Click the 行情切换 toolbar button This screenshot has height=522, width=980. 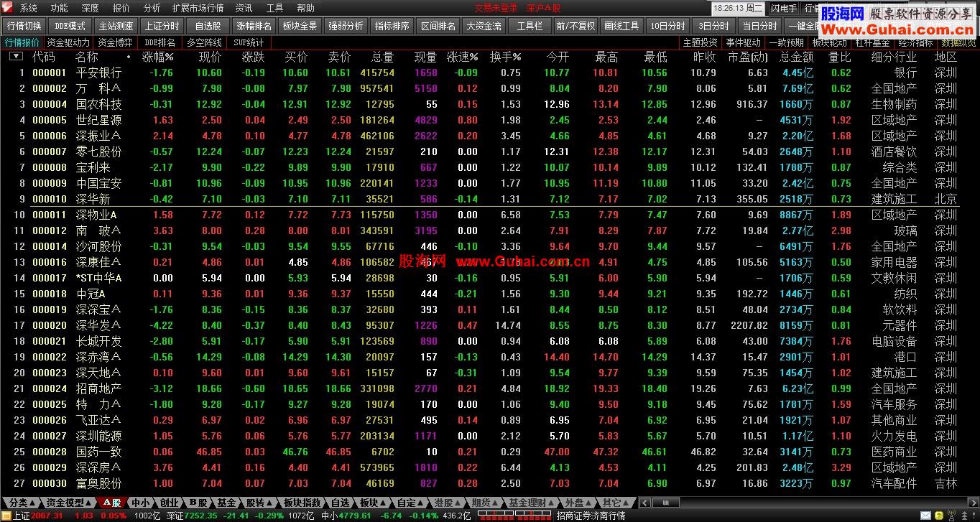24,26
